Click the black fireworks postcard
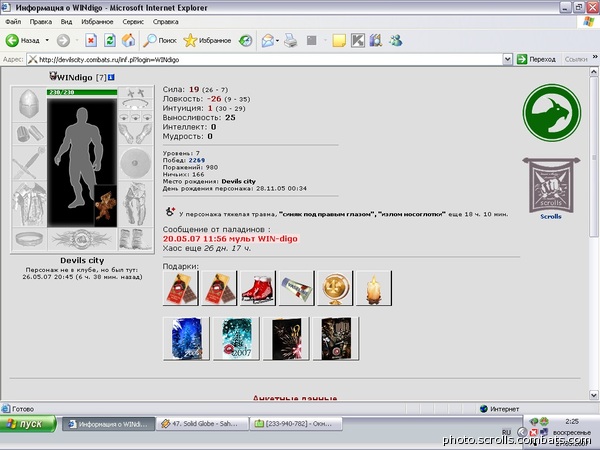 tap(286, 339)
